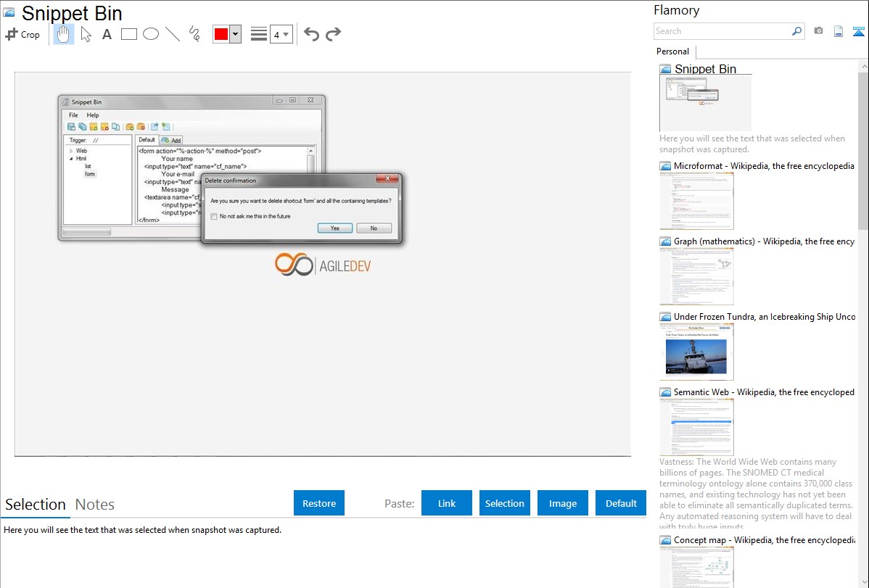
Task: Click into the Flamory search field
Action: point(722,31)
